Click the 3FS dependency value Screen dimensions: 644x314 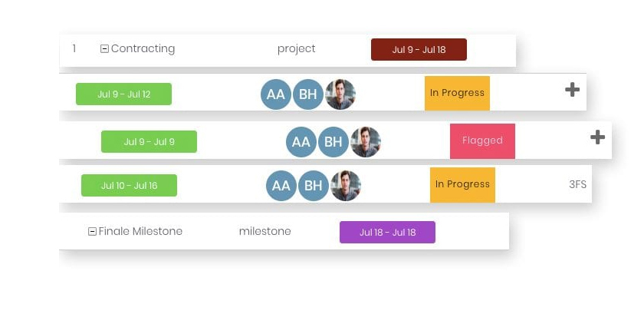[x=577, y=185]
